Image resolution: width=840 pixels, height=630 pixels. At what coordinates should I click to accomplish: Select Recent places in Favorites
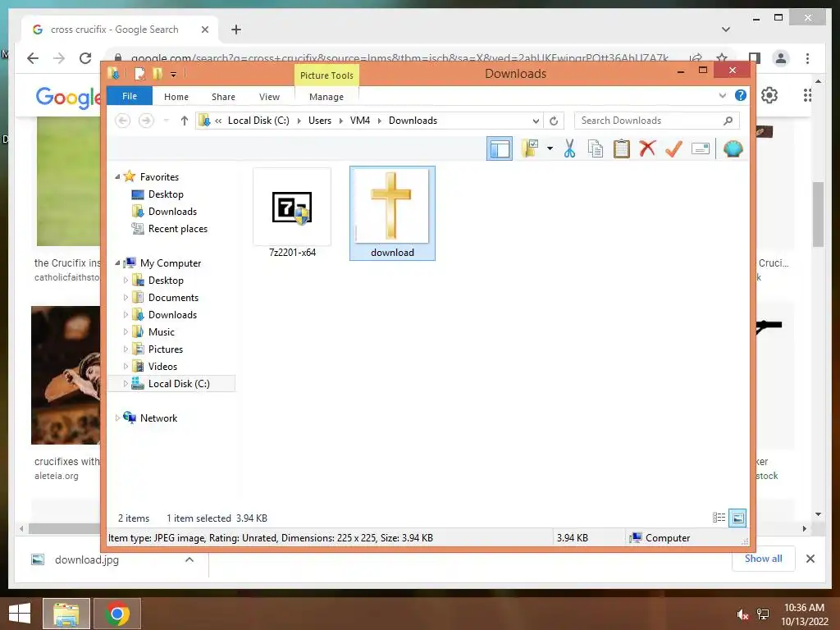178,229
